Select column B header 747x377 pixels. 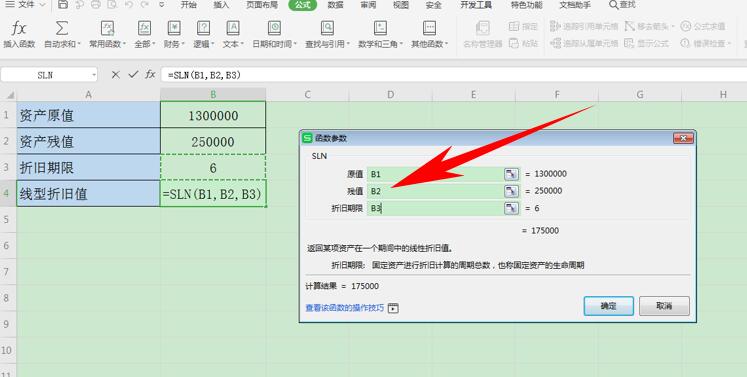pyautogui.click(x=213, y=94)
